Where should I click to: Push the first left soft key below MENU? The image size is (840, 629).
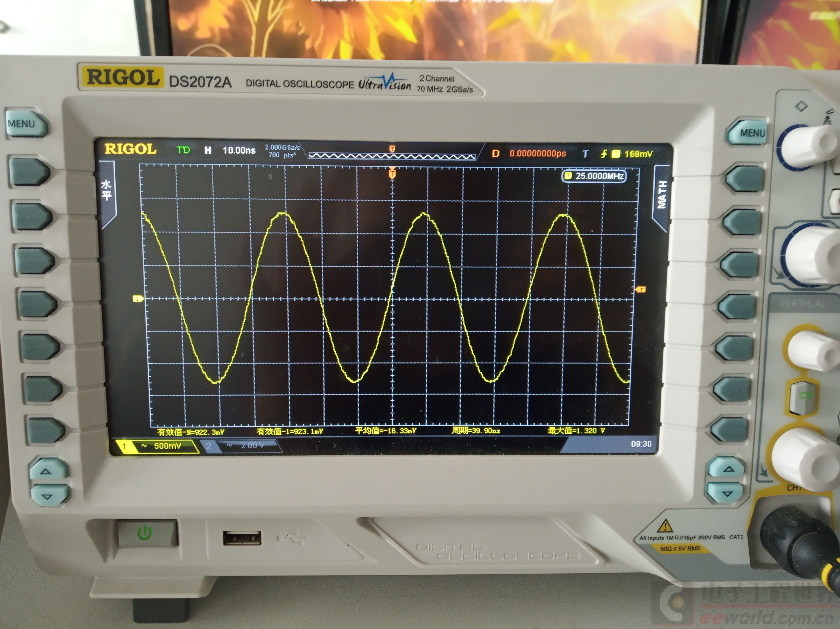(30, 172)
